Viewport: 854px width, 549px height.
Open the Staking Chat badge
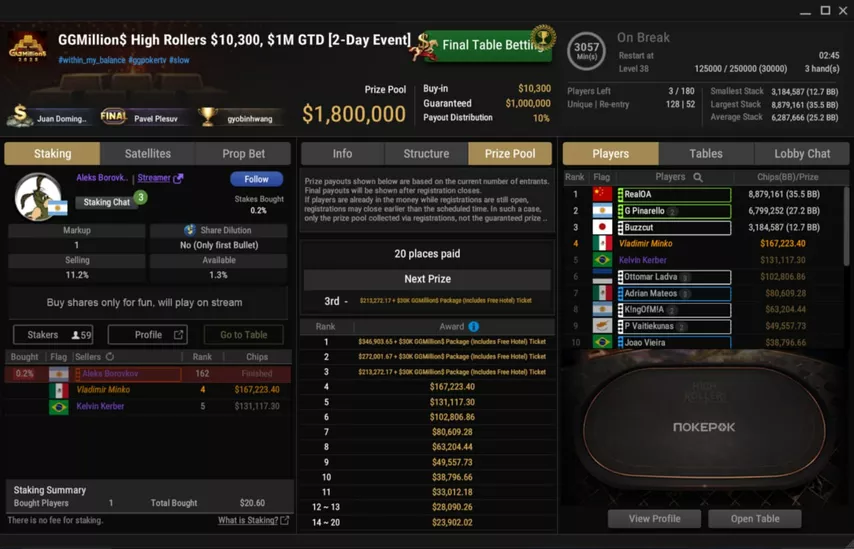click(x=107, y=202)
